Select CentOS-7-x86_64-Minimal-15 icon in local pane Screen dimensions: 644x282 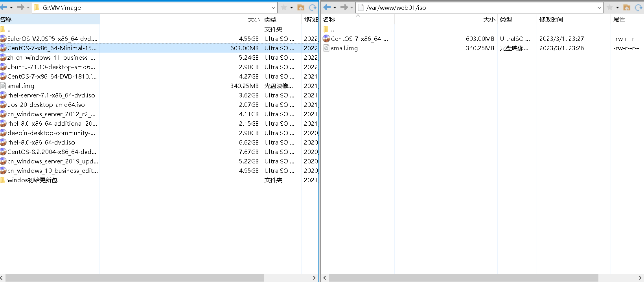point(3,48)
